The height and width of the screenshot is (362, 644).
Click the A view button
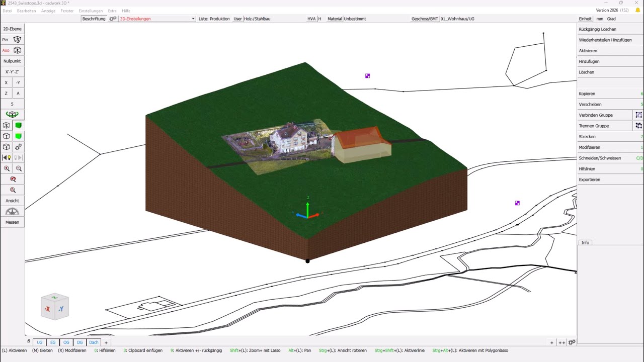[18, 94]
